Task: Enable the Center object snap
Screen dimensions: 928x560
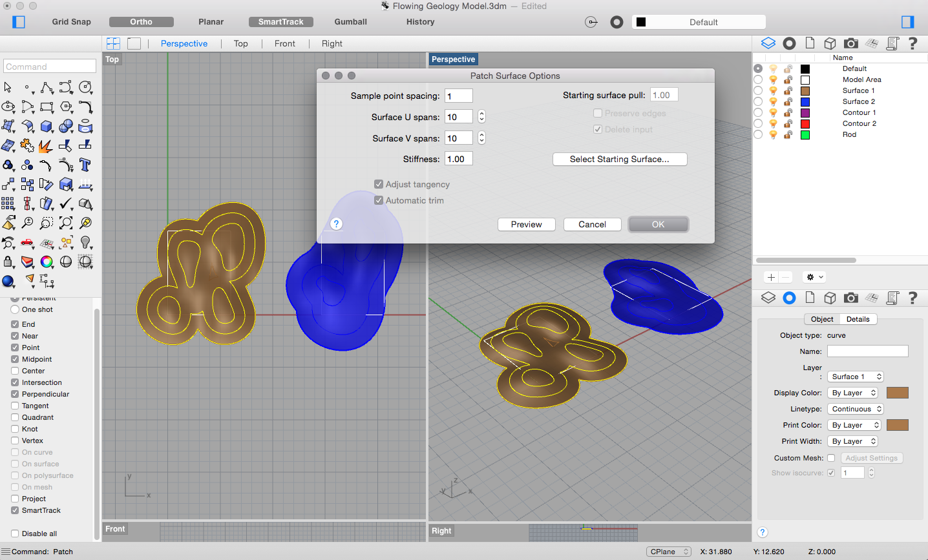Action: point(15,371)
